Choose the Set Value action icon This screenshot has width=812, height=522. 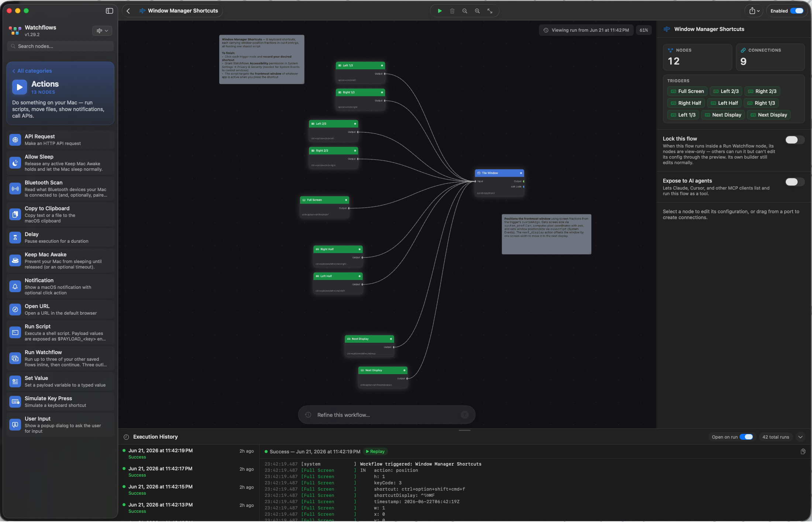click(15, 381)
